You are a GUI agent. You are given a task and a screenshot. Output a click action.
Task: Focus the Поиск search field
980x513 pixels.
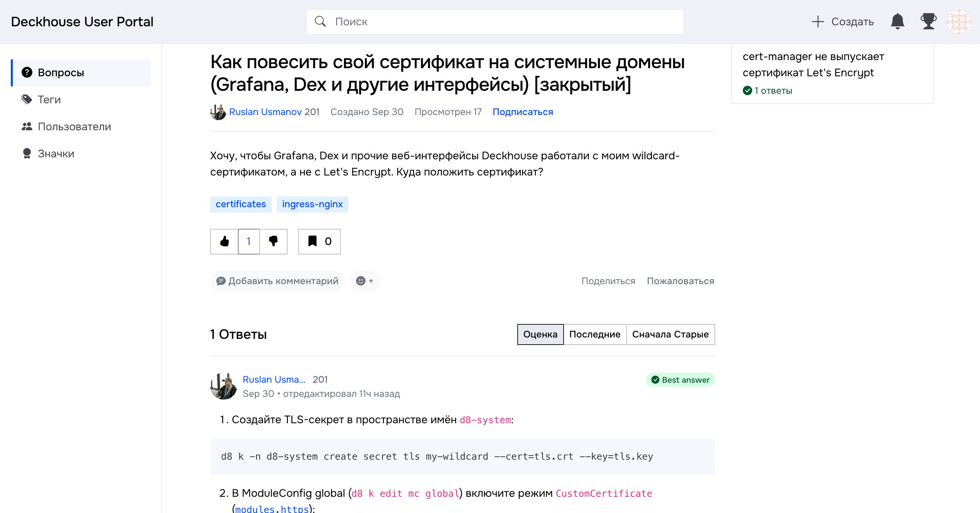[495, 22]
